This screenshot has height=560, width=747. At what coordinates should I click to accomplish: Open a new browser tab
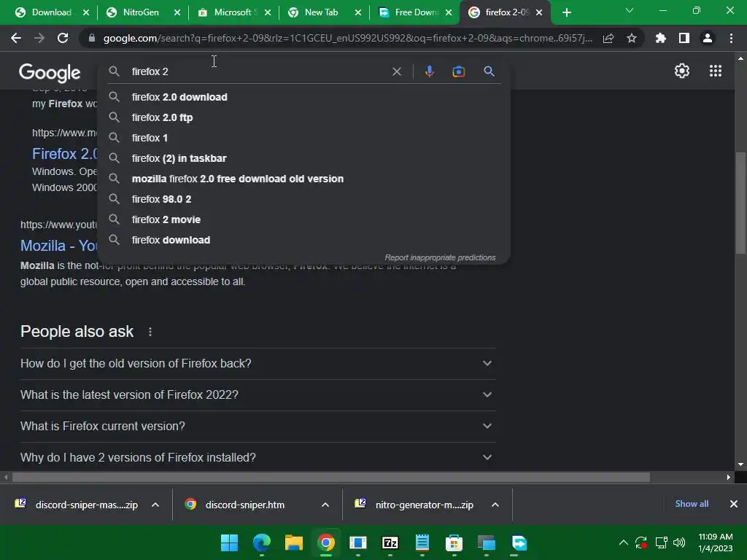click(566, 12)
